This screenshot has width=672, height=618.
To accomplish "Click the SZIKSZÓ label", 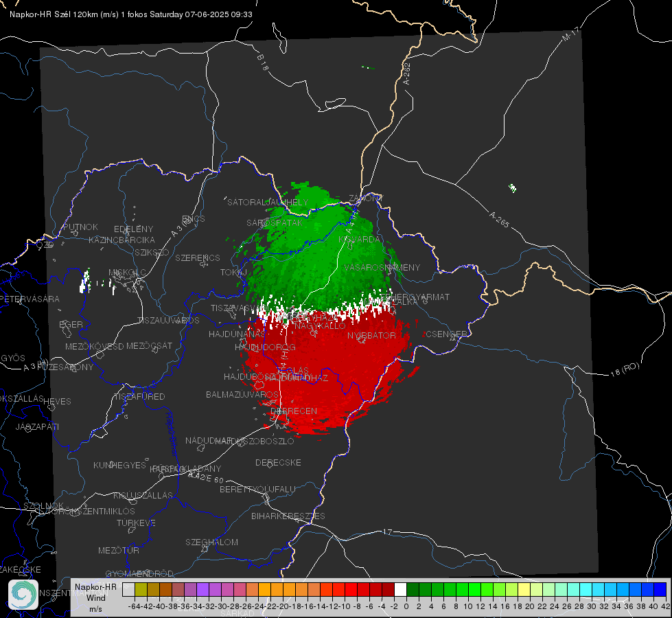I will tap(152, 253).
